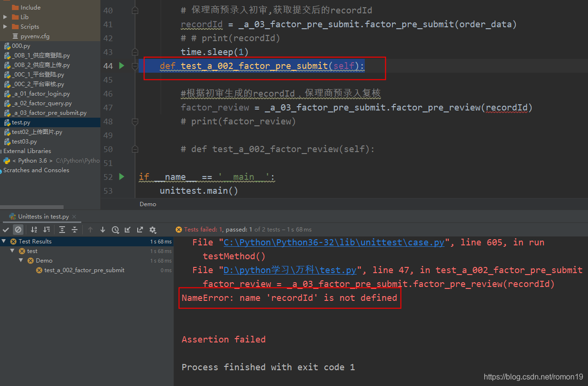The height and width of the screenshot is (386, 588).
Task: Select External Libraries node
Action: tap(27, 151)
